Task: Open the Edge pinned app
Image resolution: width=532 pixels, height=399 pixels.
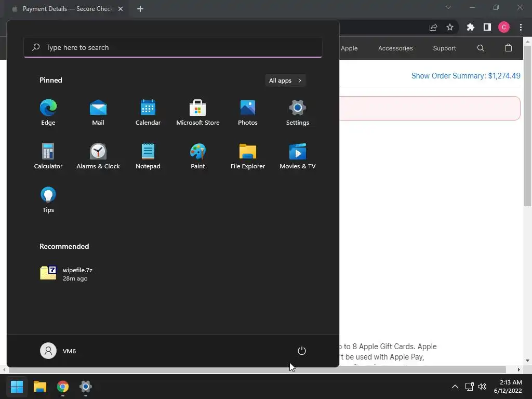Action: [x=48, y=113]
